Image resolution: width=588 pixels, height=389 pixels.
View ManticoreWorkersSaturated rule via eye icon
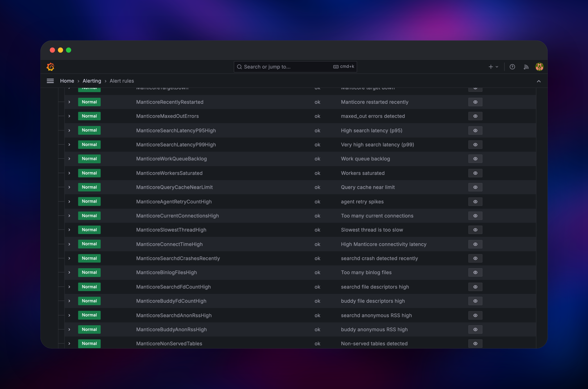[x=475, y=173]
